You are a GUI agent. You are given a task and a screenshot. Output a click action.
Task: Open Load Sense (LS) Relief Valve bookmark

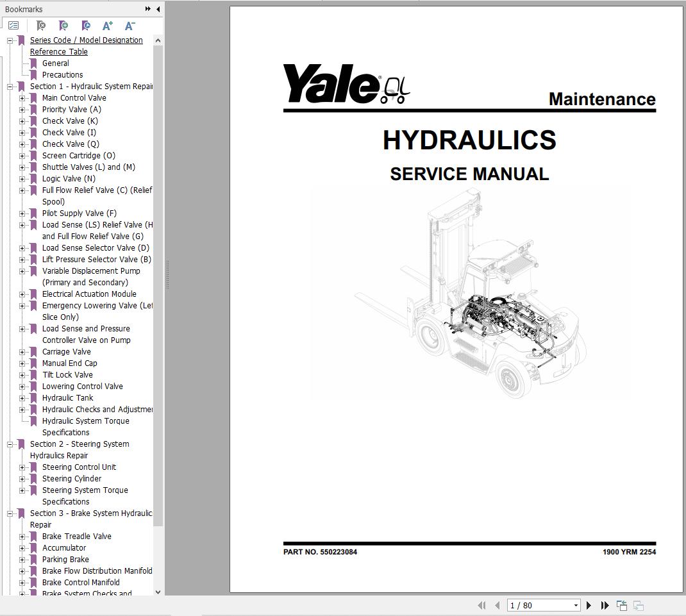coord(97,231)
